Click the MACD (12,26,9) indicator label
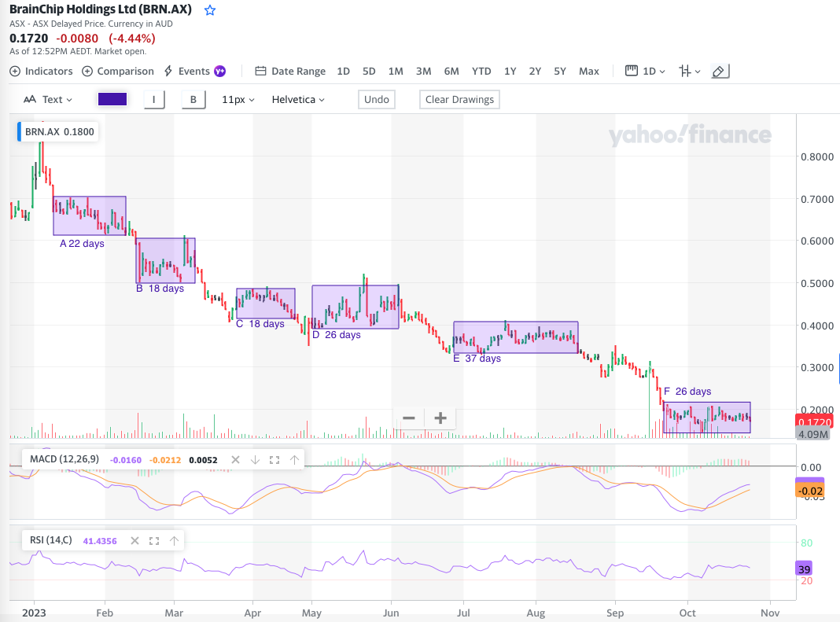 coord(64,459)
